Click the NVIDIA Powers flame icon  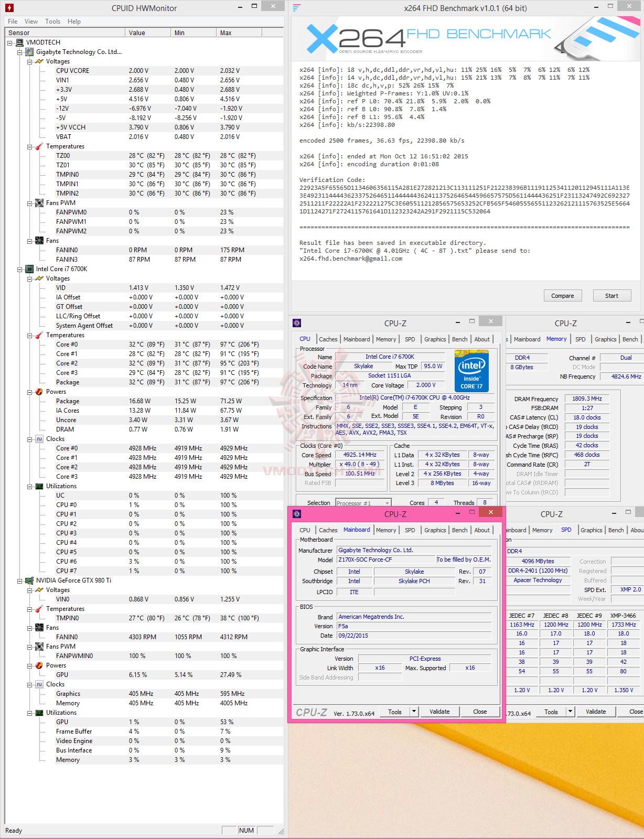click(39, 665)
